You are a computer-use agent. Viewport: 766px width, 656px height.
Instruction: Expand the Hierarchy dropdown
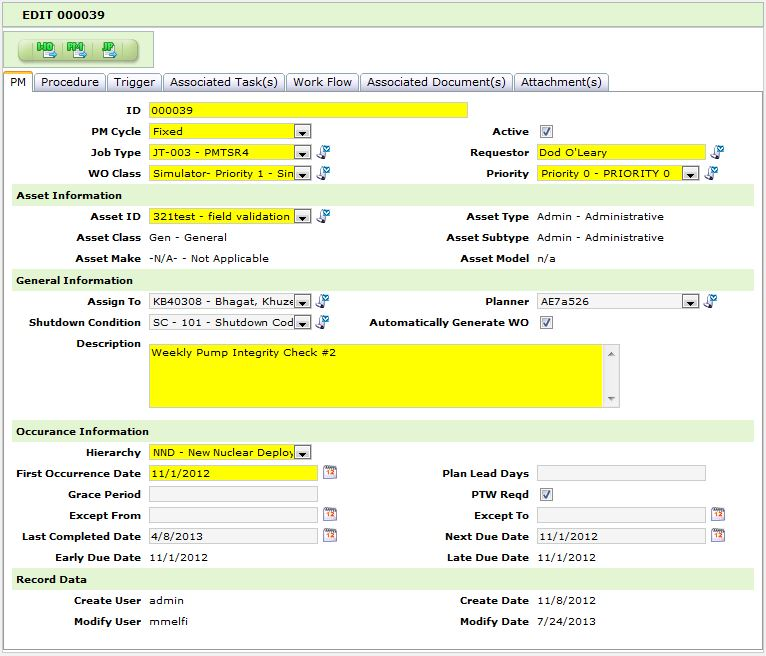point(303,453)
